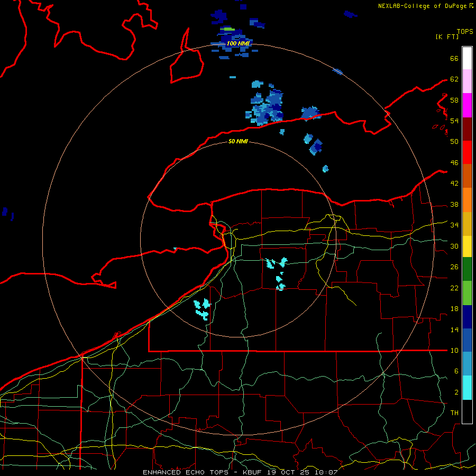
Task: Click the gold 34 kft legend swatch
Action: click(467, 224)
